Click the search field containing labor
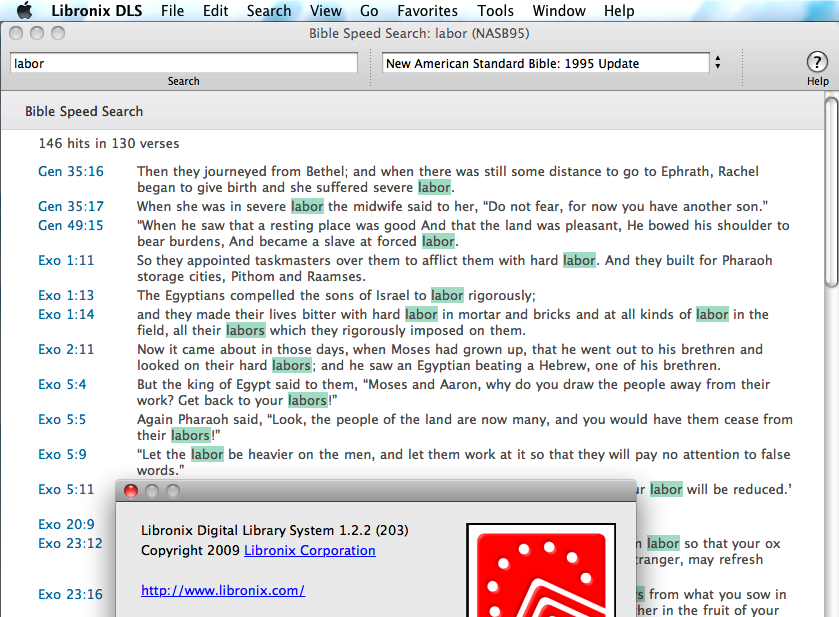The height and width of the screenshot is (617, 839). (184, 63)
